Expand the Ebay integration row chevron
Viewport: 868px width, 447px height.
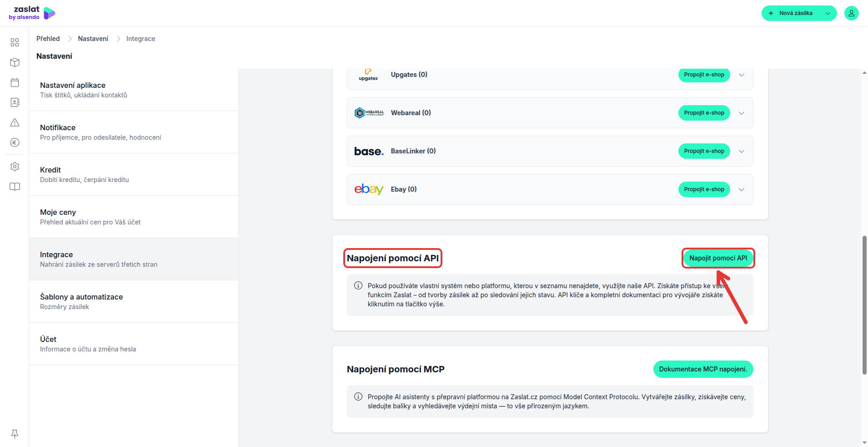tap(742, 189)
